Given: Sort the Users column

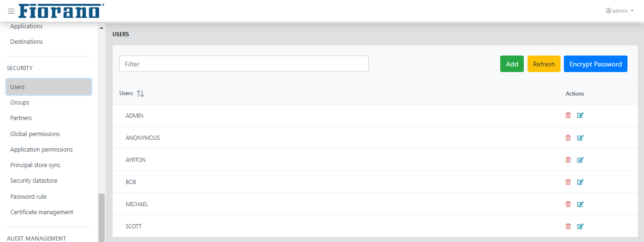Looking at the screenshot, I should (x=140, y=94).
